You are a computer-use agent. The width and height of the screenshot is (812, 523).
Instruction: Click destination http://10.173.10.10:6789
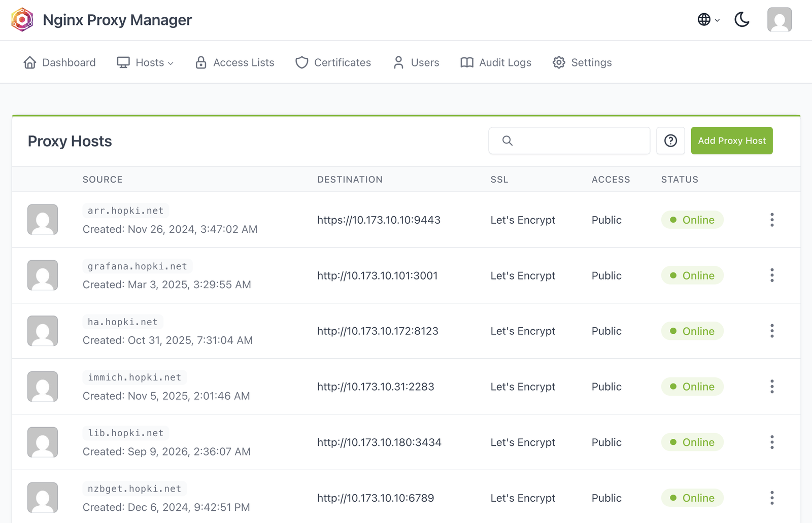coord(376,498)
